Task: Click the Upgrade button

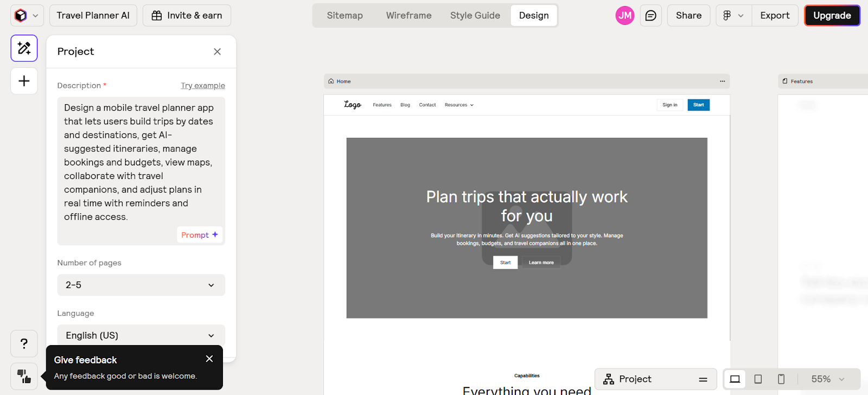Action: (x=832, y=16)
